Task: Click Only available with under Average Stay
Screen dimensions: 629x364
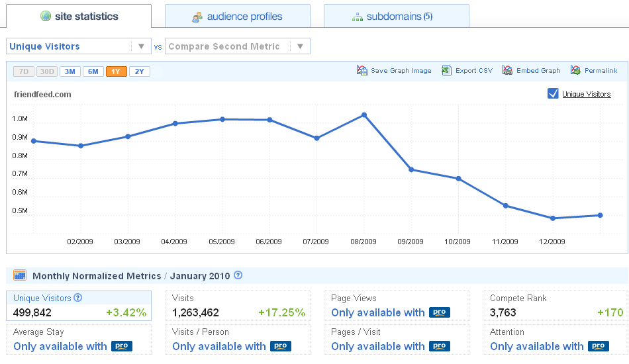Action: [x=60, y=346]
